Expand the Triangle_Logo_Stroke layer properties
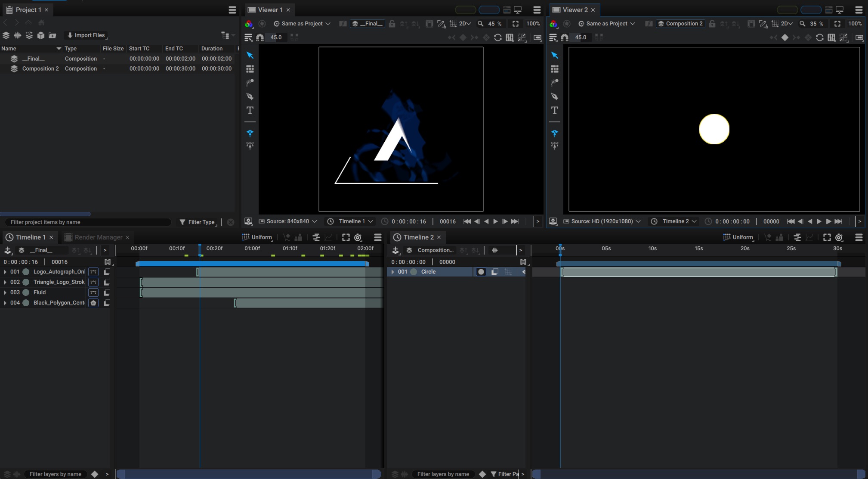 [x=5, y=282]
